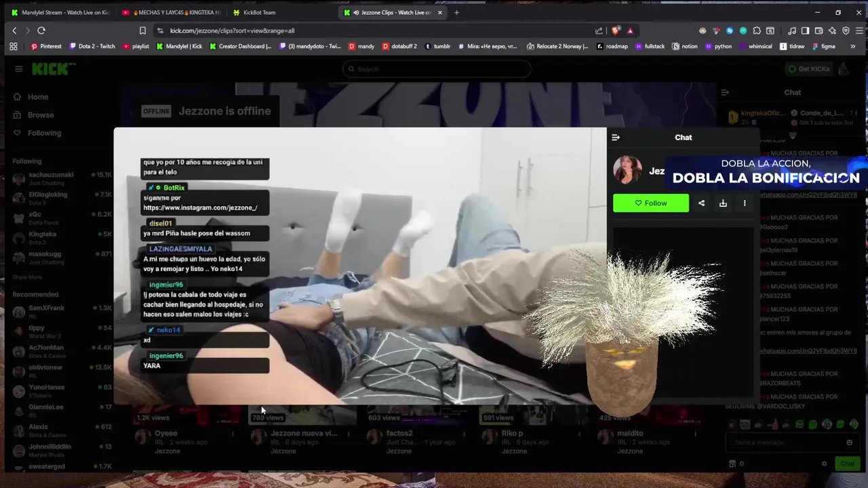Screen dimensions: 868x488
Task: Expand Show More under Following
Action: [x=27, y=277]
